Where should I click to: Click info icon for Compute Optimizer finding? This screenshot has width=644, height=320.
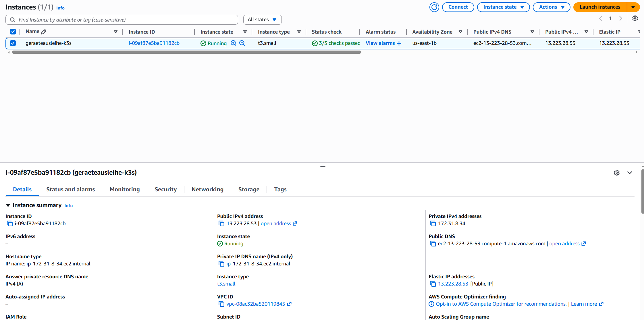(431, 304)
